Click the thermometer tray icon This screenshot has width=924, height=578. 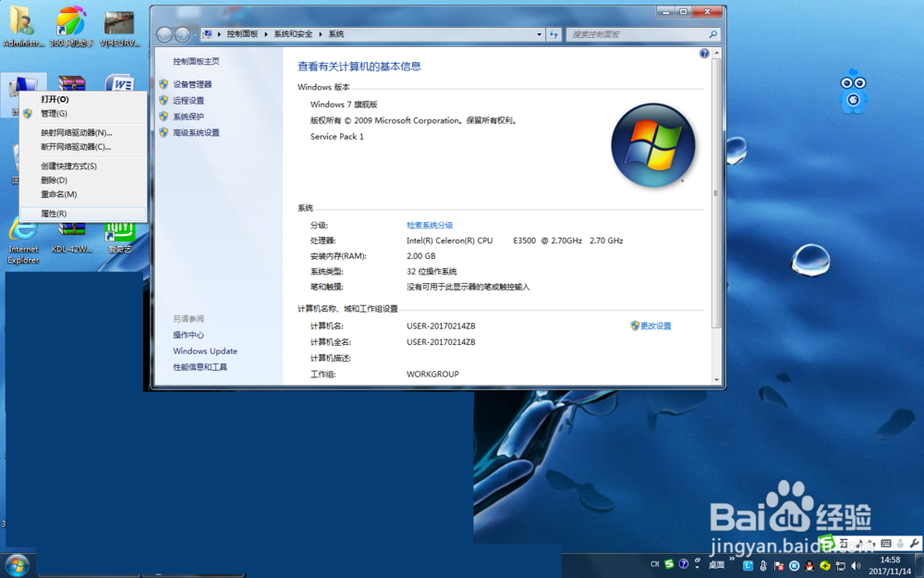(x=763, y=566)
